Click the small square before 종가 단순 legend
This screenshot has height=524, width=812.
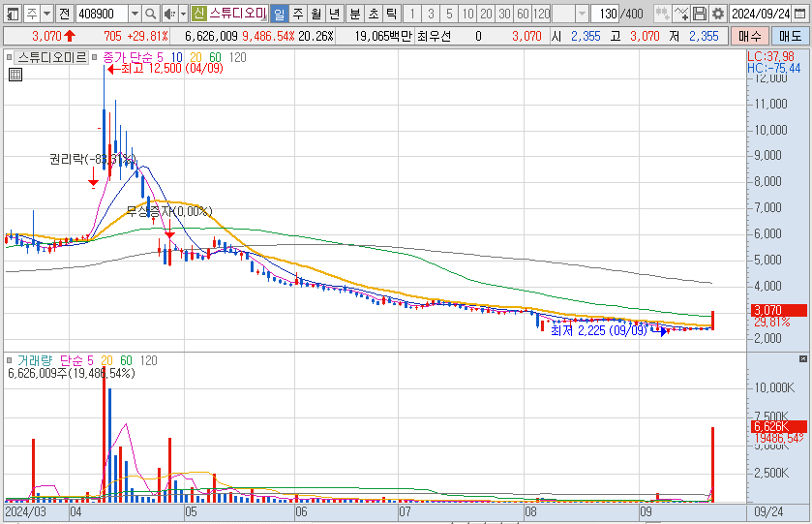click(x=95, y=57)
